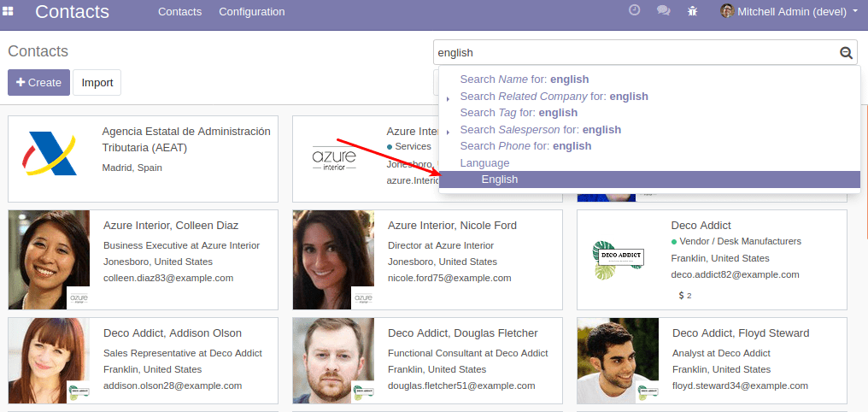Viewport: 868px width, 412px height.
Task: Click Deco Addict, Floyd Steward name
Action: [741, 333]
